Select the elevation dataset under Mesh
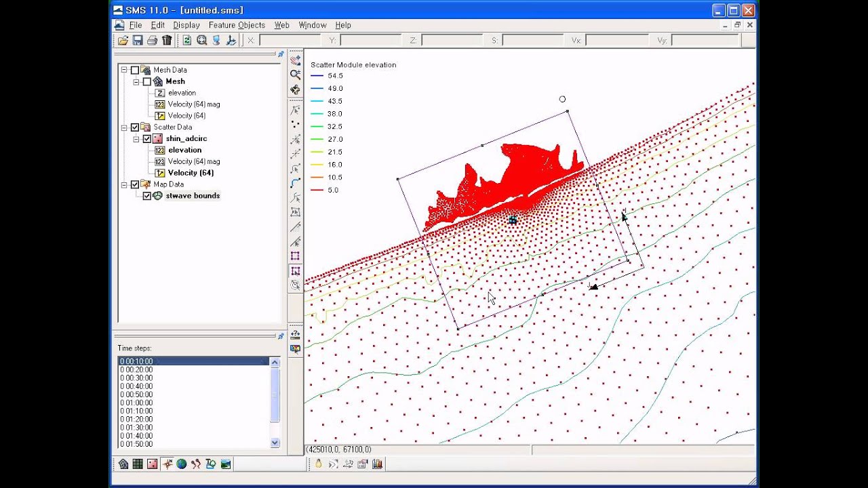Viewport: 868px width, 488px height. click(182, 93)
